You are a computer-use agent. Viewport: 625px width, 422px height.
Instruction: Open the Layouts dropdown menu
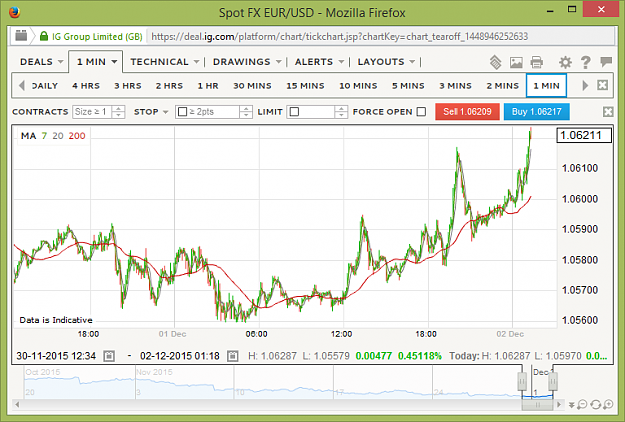tap(386, 62)
